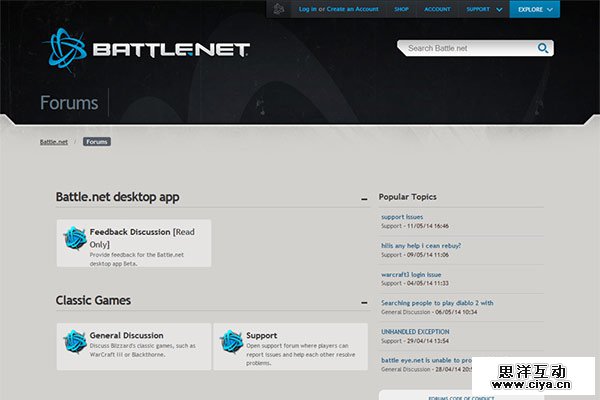This screenshot has height=400, width=600.
Task: Click the search magnifier icon
Action: click(x=543, y=48)
